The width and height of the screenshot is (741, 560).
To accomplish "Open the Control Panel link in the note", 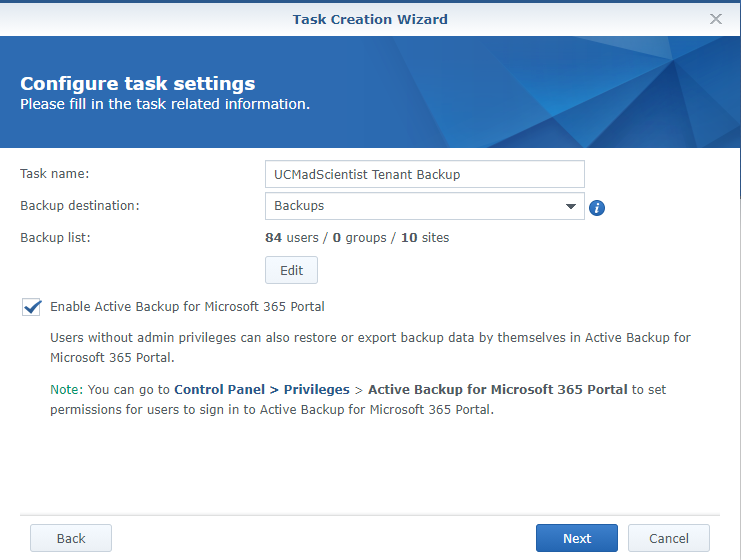I will [x=219, y=389].
